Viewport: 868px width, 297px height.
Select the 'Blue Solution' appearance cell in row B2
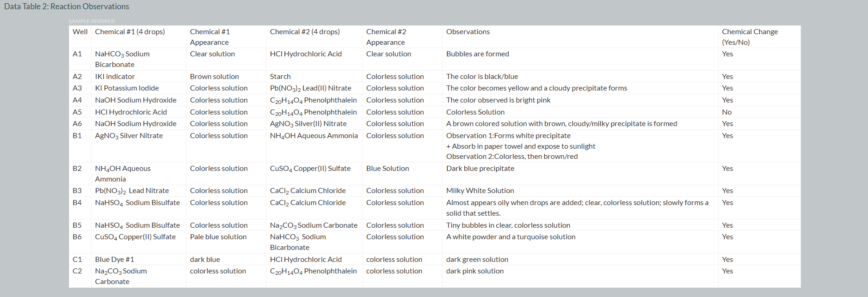[388, 169]
